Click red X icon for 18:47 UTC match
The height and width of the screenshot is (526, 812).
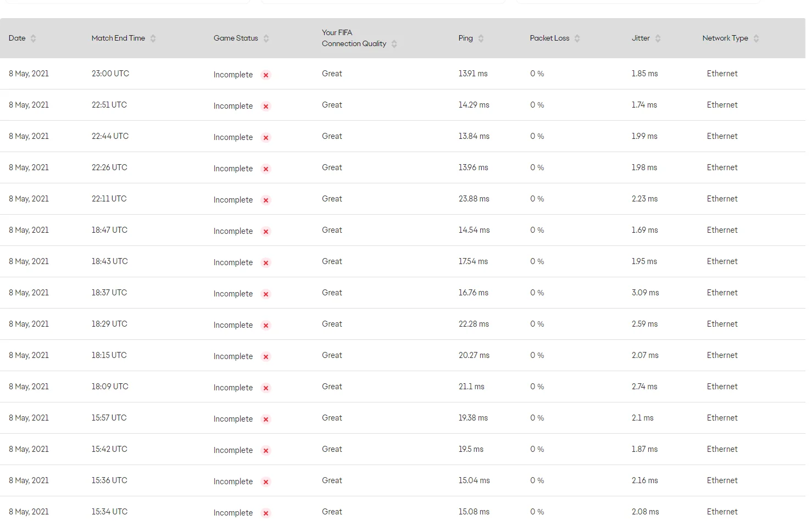coord(266,232)
